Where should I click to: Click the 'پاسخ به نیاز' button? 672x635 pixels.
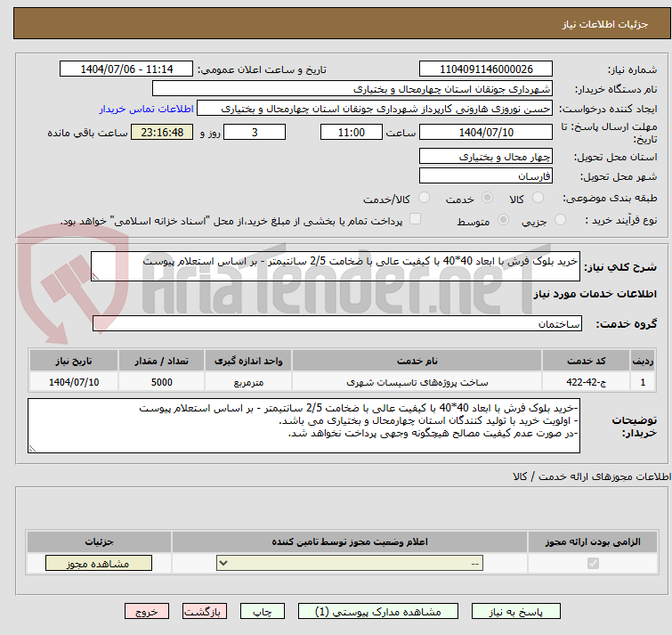point(516,612)
